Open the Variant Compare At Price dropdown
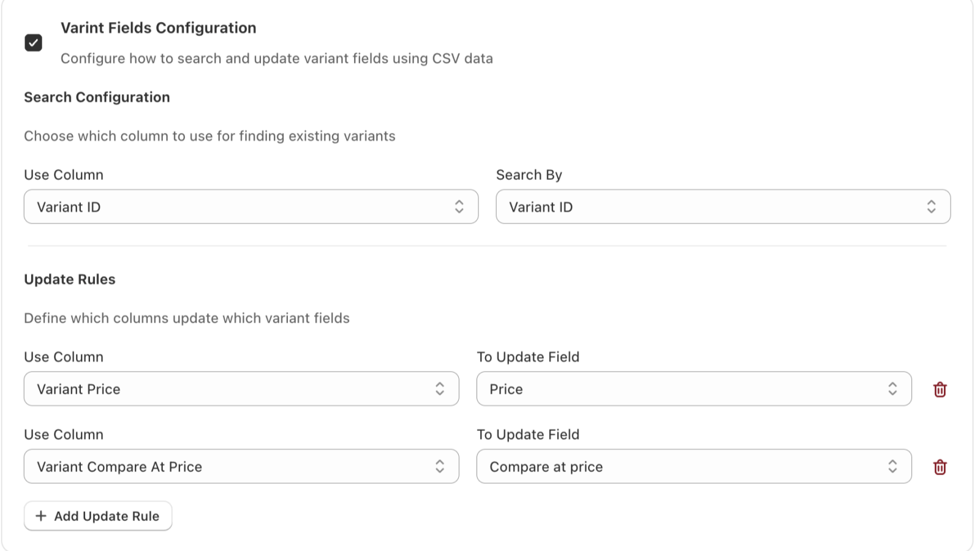Screen dimensions: 980x551 click(241, 467)
